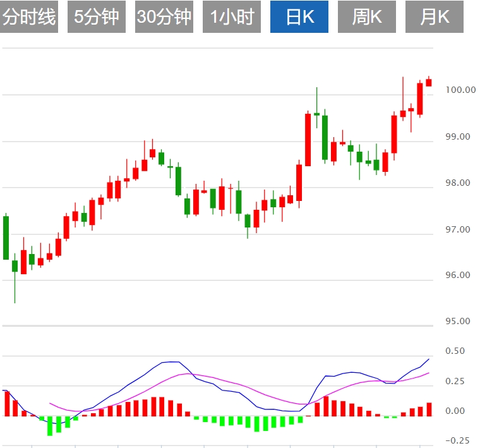
Task: Select the 5分钟 chart tab
Action: 97,16
